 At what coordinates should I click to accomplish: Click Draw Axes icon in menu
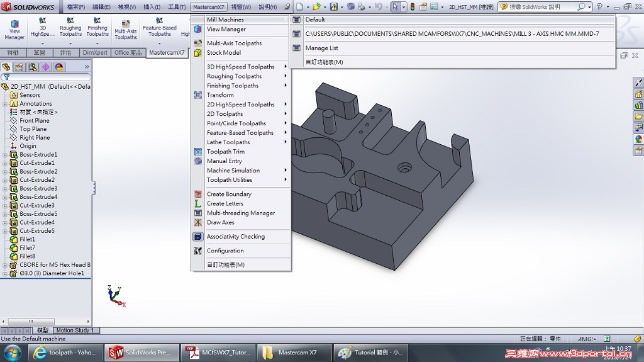click(198, 222)
